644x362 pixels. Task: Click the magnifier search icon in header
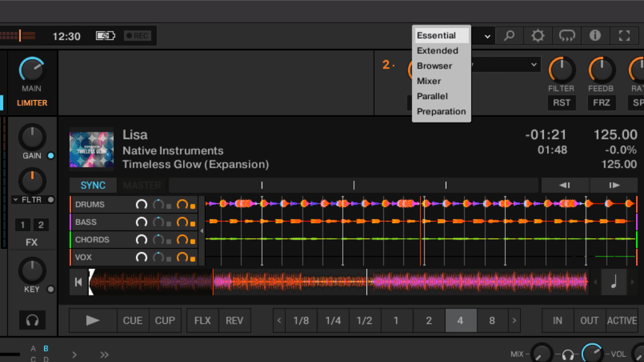509,36
